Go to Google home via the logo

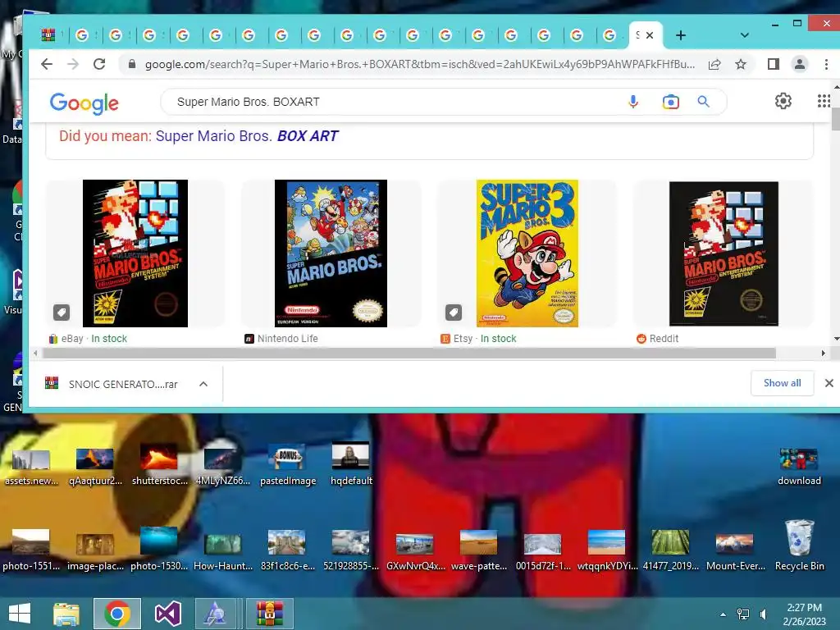tap(84, 103)
